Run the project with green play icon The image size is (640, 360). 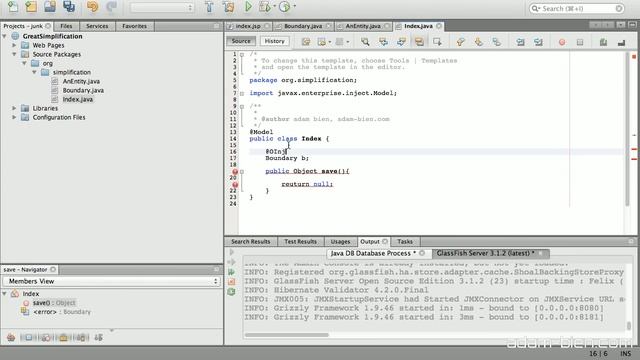coord(248,7)
